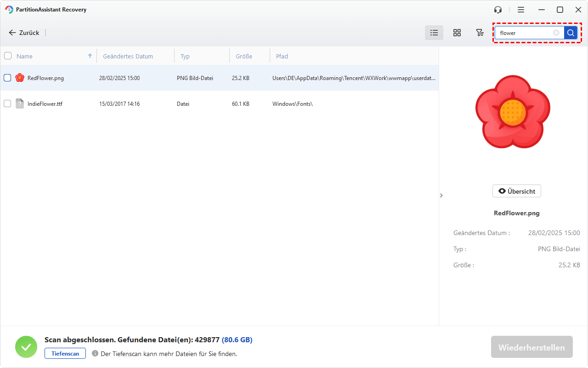Click the Übersicht preview button

tap(517, 191)
